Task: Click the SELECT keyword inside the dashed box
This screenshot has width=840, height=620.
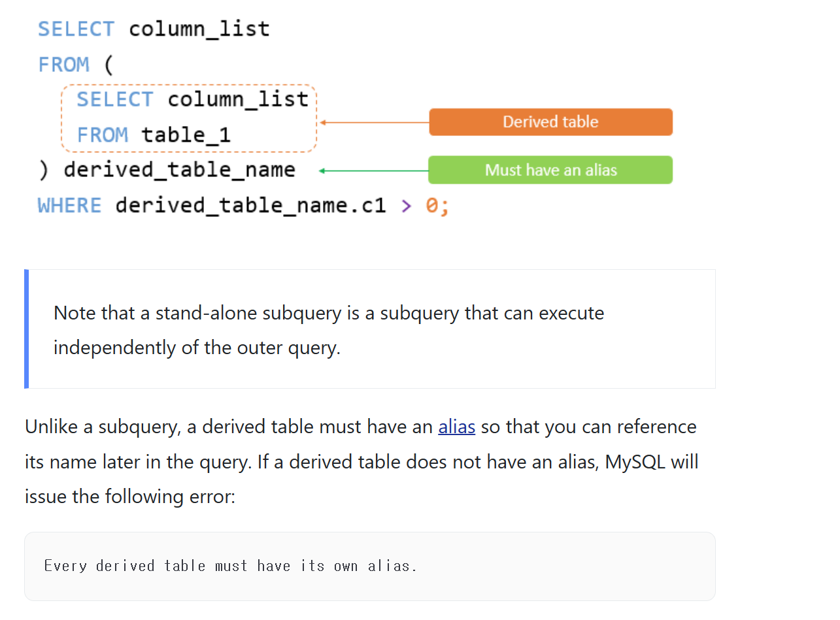Action: click(115, 99)
